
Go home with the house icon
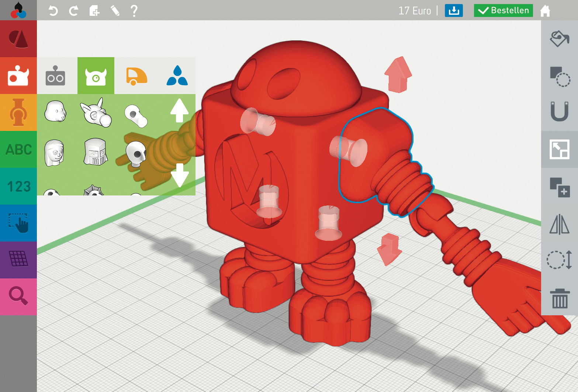click(545, 11)
